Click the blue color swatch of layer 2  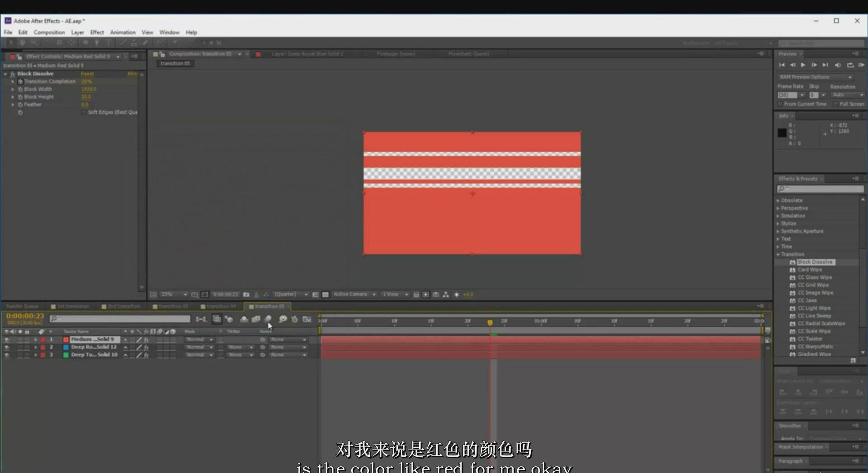tap(66, 347)
